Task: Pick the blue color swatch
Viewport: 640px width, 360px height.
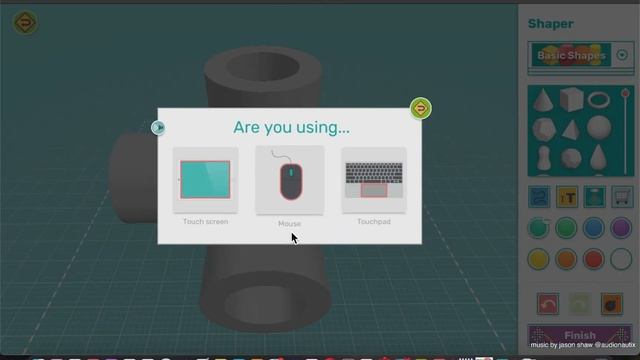Action: pos(593,228)
